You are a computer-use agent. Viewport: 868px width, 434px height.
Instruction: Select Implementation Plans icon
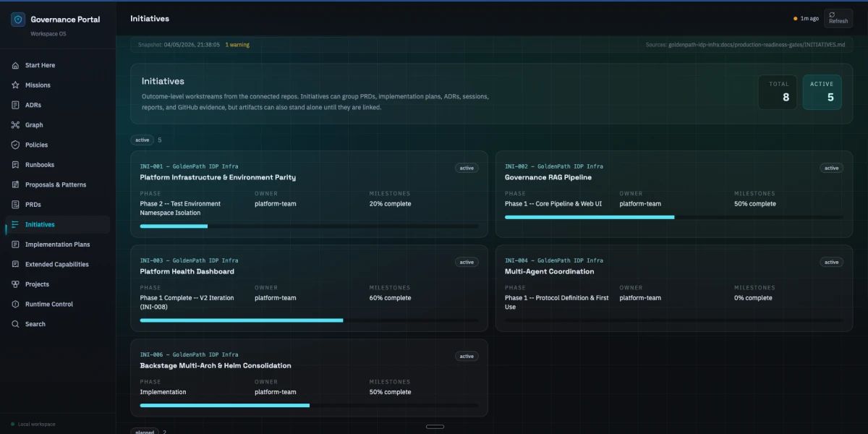pos(15,244)
